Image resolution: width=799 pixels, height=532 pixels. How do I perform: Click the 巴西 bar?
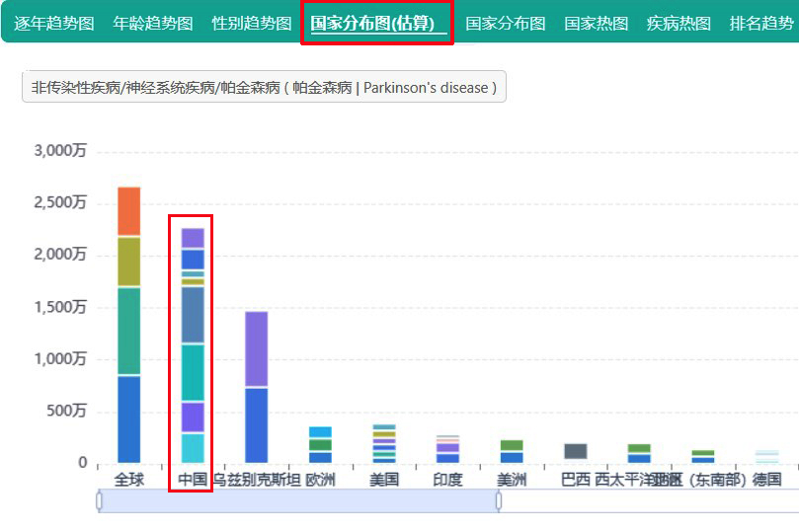tap(576, 451)
